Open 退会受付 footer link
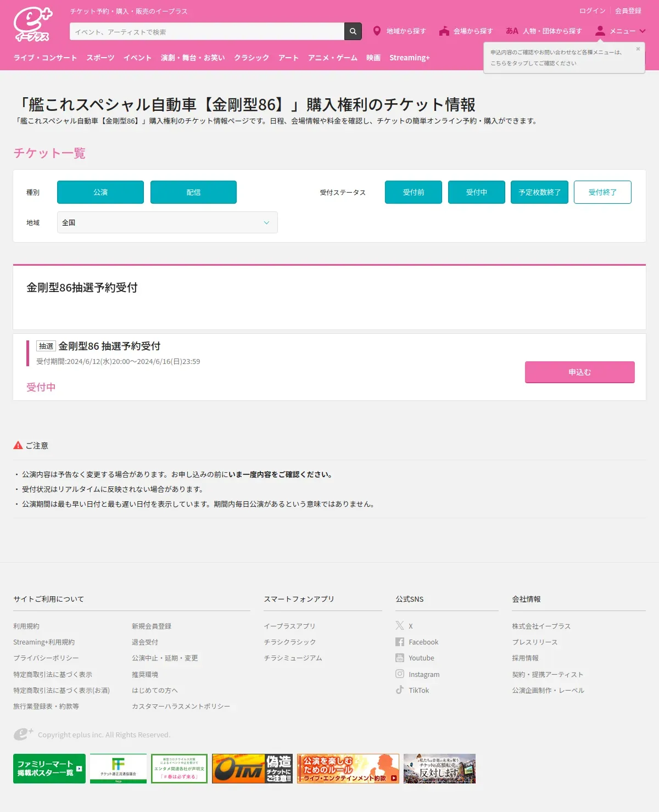The height and width of the screenshot is (812, 659). [145, 642]
